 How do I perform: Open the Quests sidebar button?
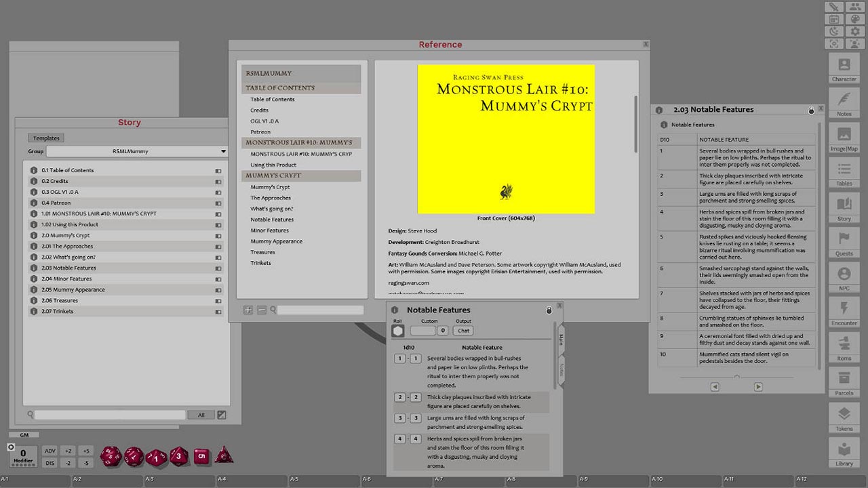(x=844, y=244)
